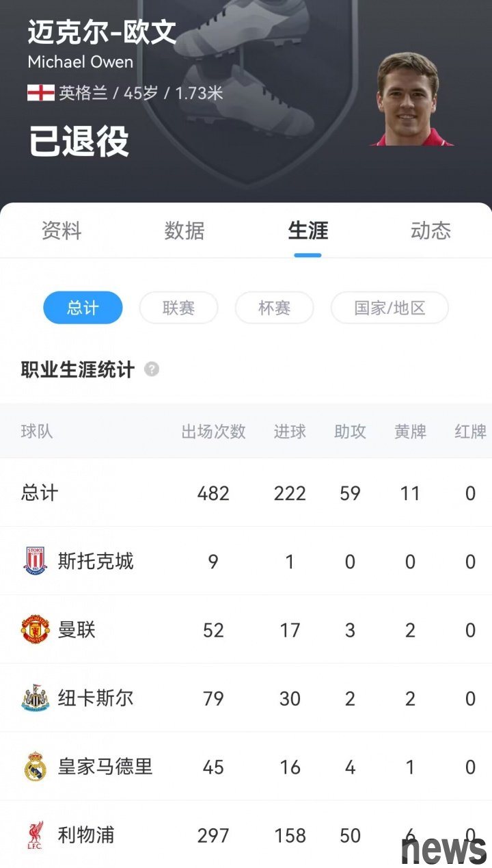Select the 联赛 filter pill
The image size is (492, 868).
point(178,308)
